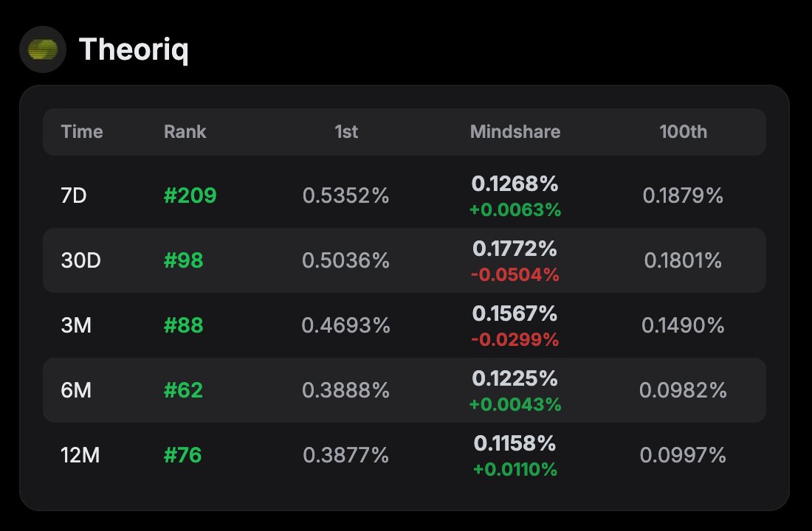Select the 3M time row label
The image size is (812, 531).
pyautogui.click(x=76, y=325)
